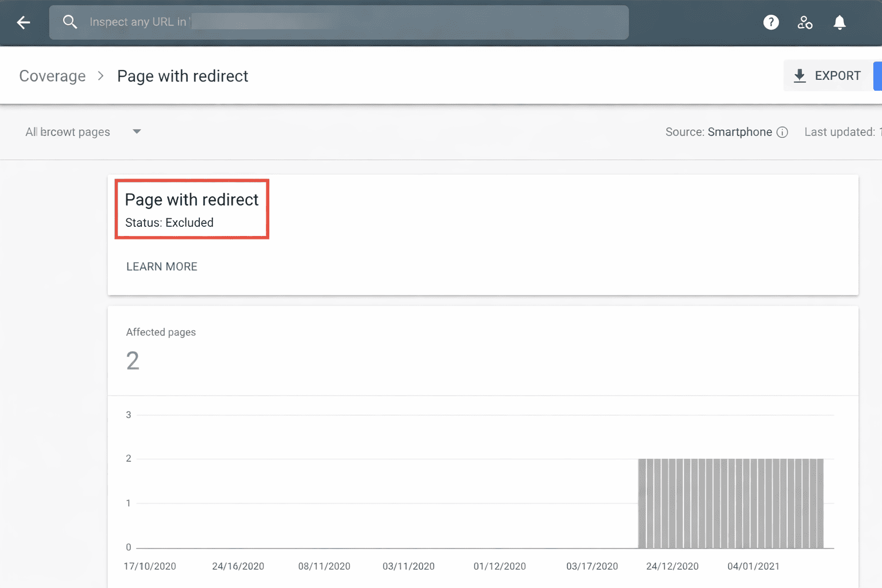Viewport: 882px width, 588px height.
Task: Click the help question mark icon
Action: click(771, 22)
